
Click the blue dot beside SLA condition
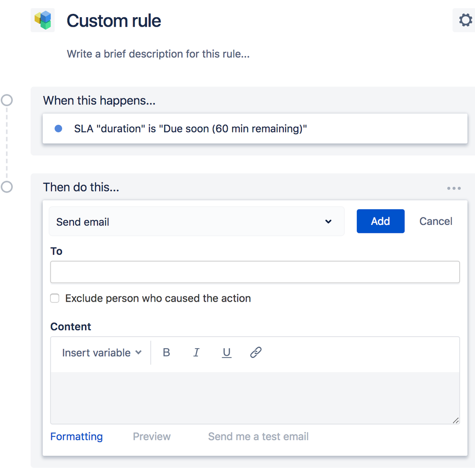click(58, 129)
